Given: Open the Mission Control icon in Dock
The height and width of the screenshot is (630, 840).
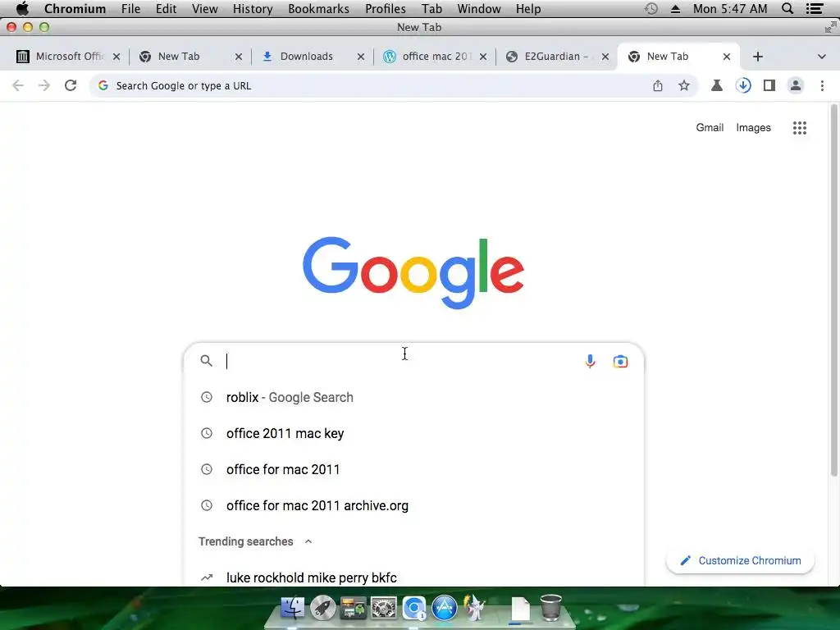Looking at the screenshot, I should pyautogui.click(x=353, y=608).
